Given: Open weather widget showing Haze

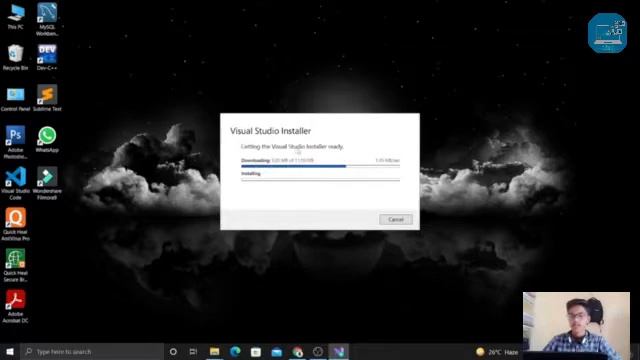Looking at the screenshot, I should [497, 351].
